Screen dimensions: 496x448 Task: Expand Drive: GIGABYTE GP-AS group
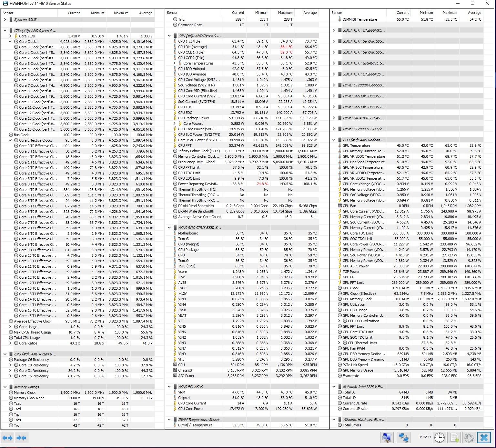[334, 118]
